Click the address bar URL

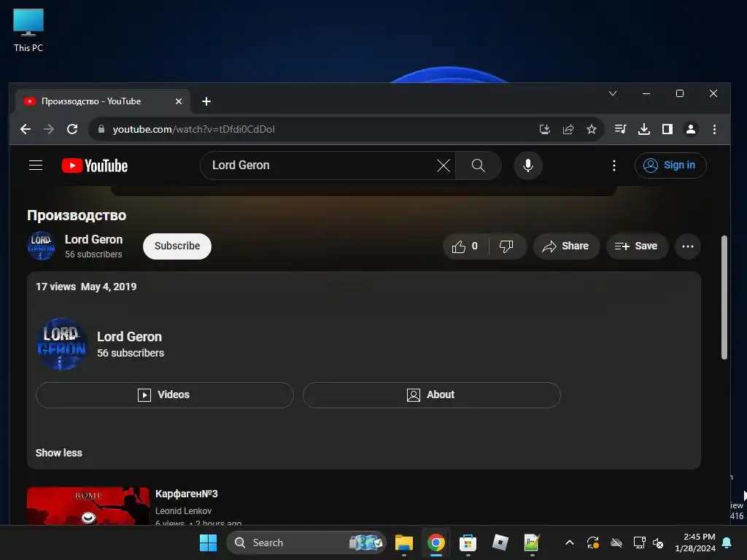(193, 129)
